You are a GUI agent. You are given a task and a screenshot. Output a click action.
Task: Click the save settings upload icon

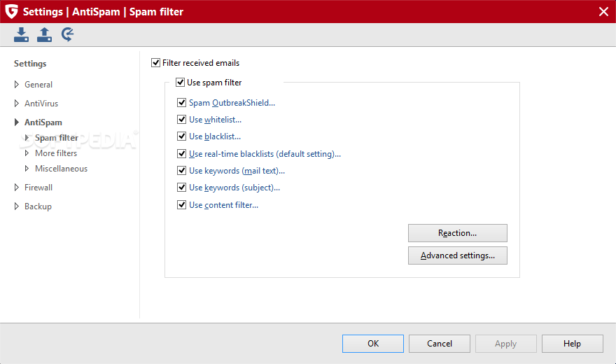(x=44, y=34)
